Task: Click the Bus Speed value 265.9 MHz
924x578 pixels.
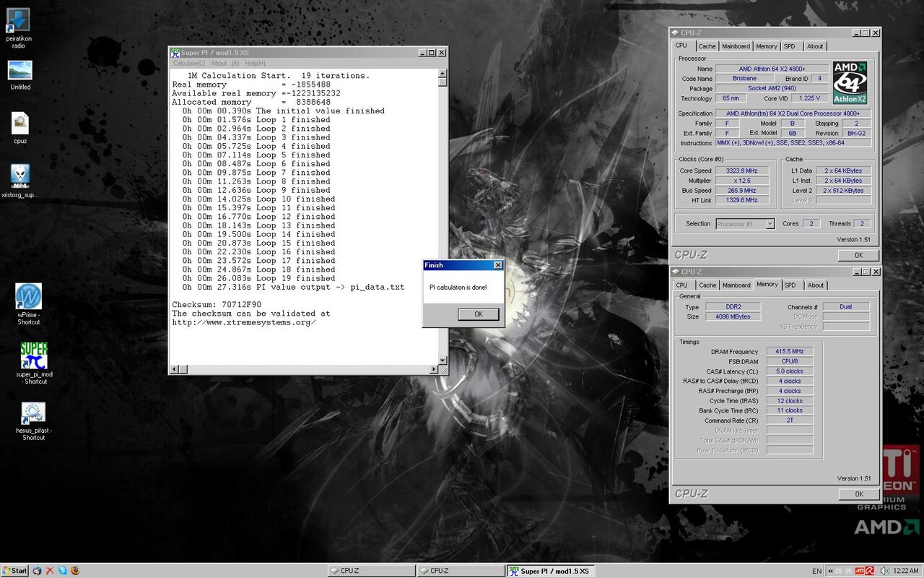Action: (742, 191)
